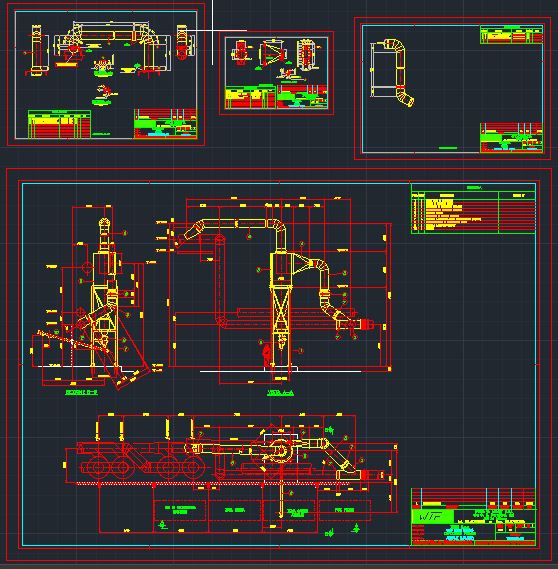Select the circular yellow cyclone in plan view
Screen dimensions: 558x569
pos(280,450)
